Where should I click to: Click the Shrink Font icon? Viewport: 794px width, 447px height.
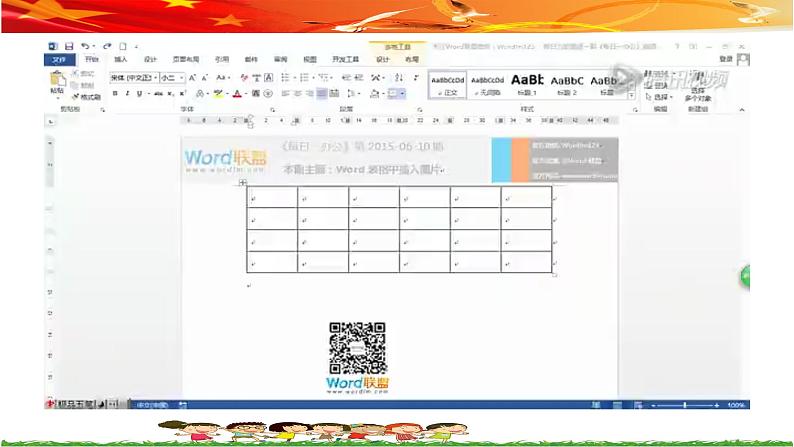pos(205,77)
